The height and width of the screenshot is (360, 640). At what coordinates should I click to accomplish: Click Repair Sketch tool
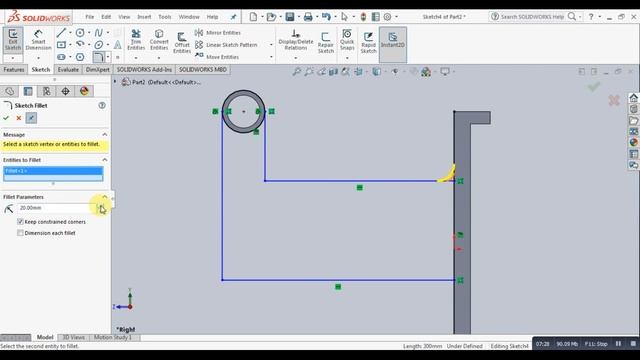point(326,42)
